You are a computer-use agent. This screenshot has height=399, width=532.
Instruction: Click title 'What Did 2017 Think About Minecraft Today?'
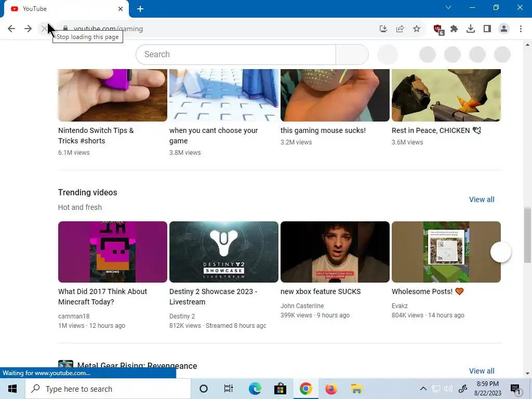(x=102, y=297)
